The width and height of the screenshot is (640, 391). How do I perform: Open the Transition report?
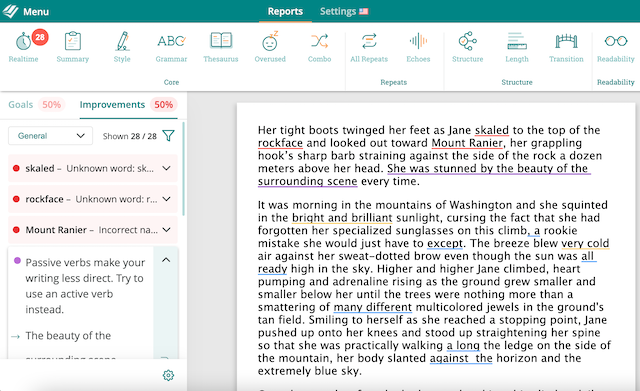[x=566, y=41]
